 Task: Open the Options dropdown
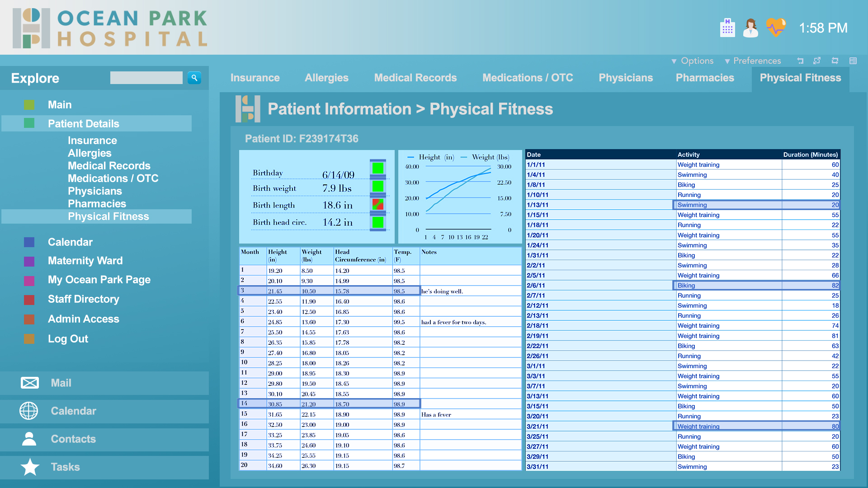693,61
